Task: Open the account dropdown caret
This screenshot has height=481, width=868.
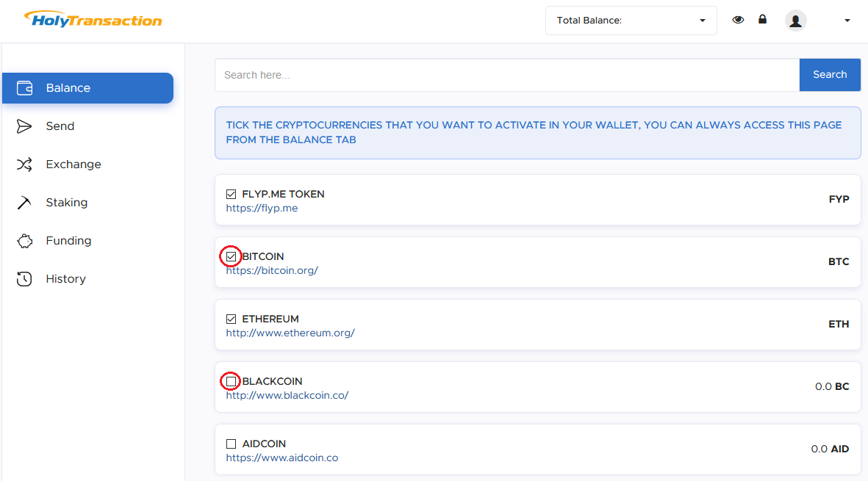Action: [847, 21]
